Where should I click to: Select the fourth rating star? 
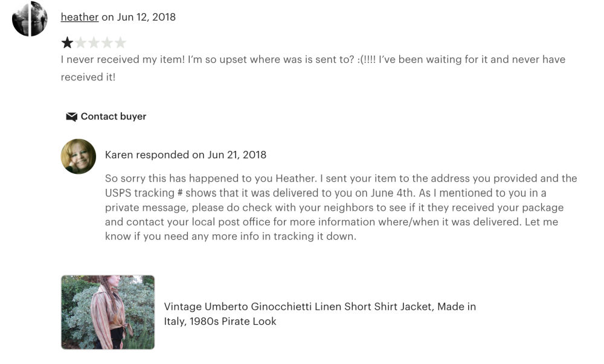click(x=107, y=42)
